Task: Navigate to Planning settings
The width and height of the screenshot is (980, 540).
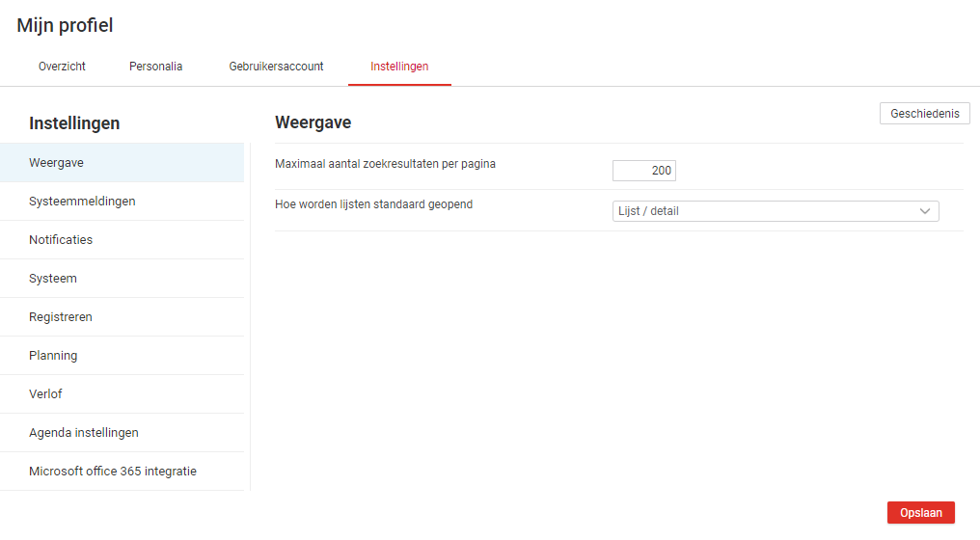Action: click(53, 356)
